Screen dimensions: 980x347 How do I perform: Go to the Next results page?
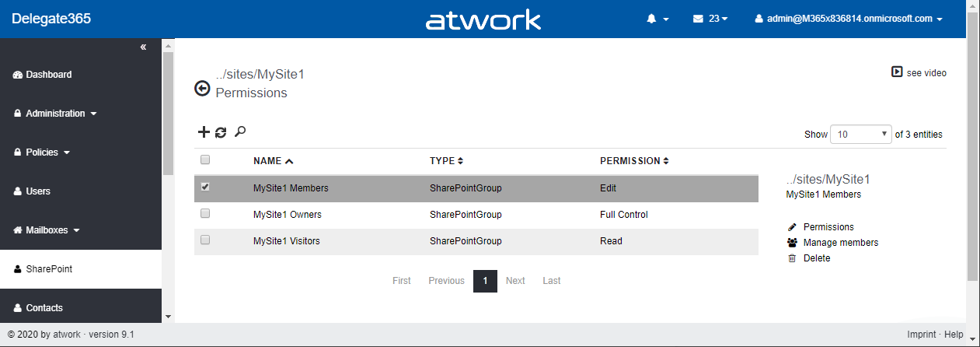(x=515, y=281)
